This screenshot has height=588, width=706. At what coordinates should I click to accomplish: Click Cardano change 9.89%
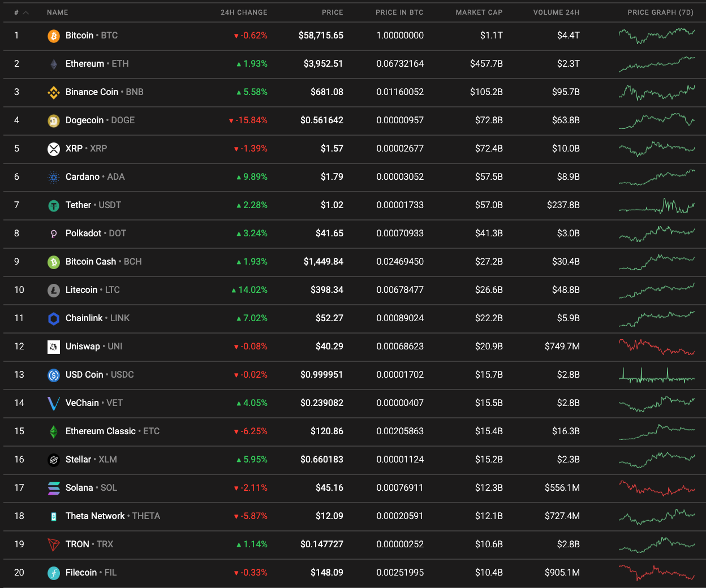pyautogui.click(x=252, y=177)
